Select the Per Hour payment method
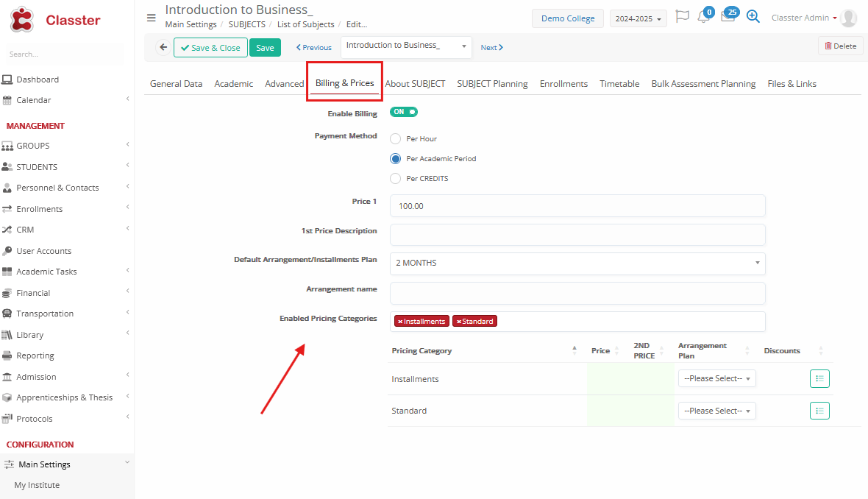Viewport: 868px width, 499px height. [x=396, y=139]
